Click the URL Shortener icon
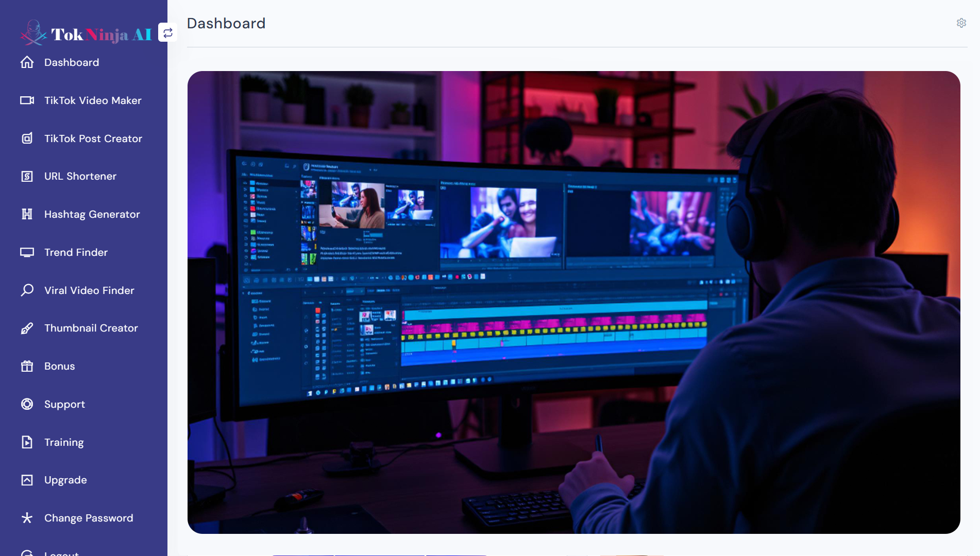Viewport: 980px width, 556px height. [27, 177]
